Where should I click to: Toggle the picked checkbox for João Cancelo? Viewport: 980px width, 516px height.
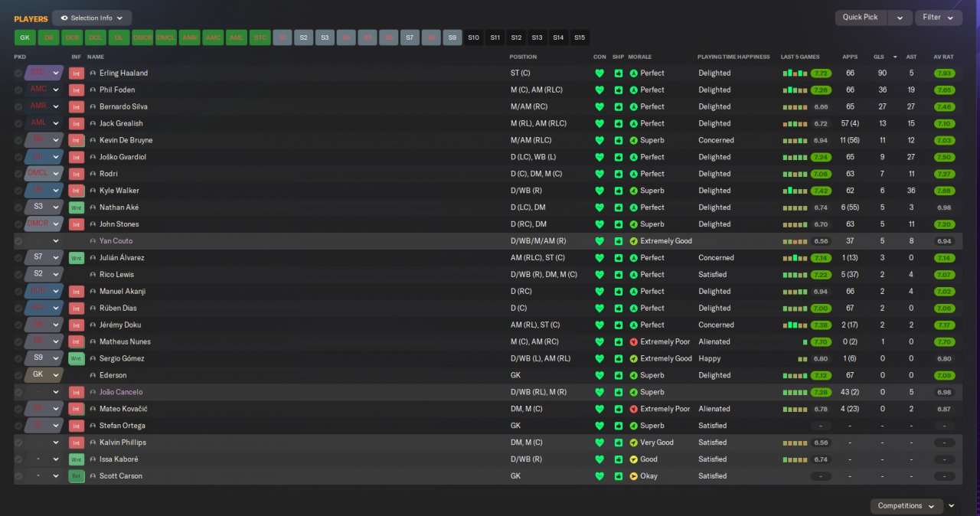click(x=18, y=392)
